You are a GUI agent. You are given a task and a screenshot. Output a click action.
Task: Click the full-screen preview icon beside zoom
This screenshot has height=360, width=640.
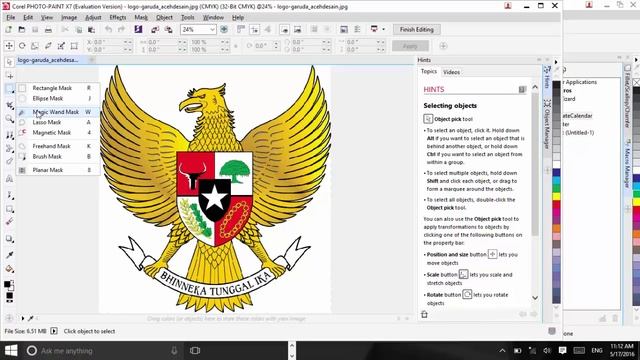pos(224,29)
